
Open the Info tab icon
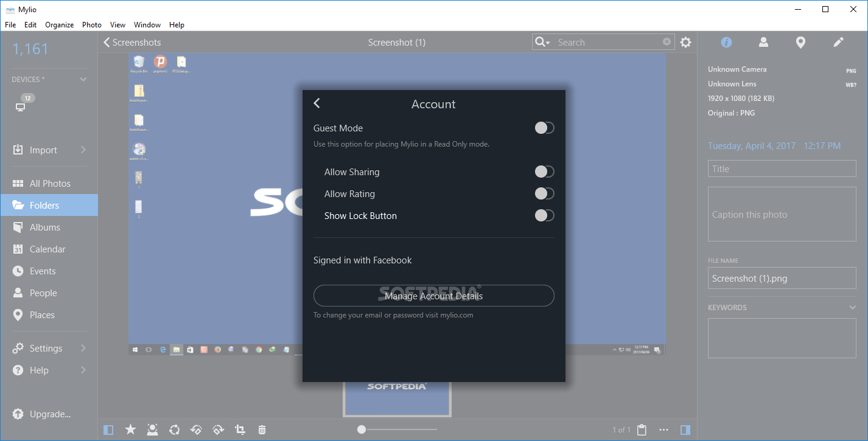tap(726, 42)
